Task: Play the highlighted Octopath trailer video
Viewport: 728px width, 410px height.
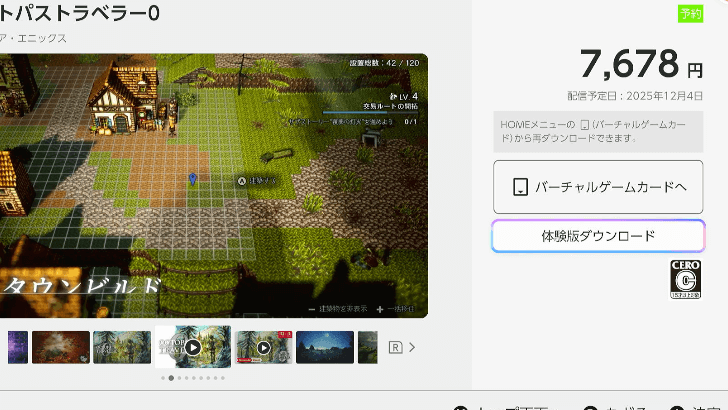Action: click(x=193, y=347)
